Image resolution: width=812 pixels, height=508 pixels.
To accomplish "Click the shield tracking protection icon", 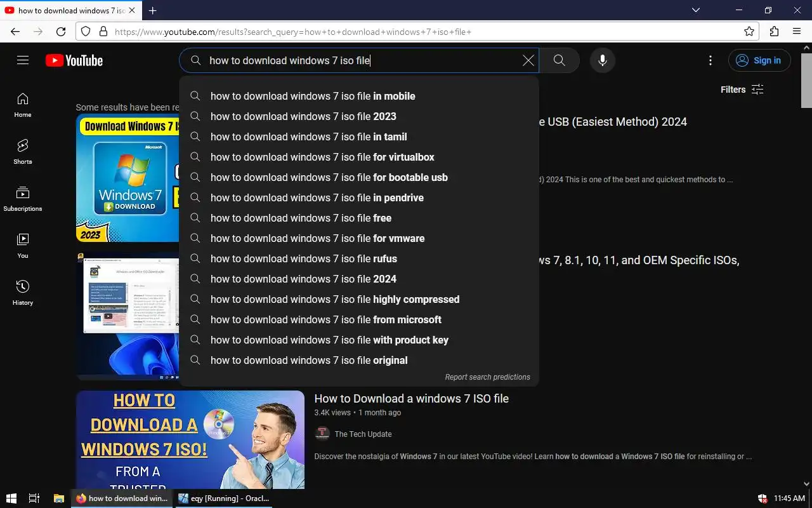I will [86, 31].
